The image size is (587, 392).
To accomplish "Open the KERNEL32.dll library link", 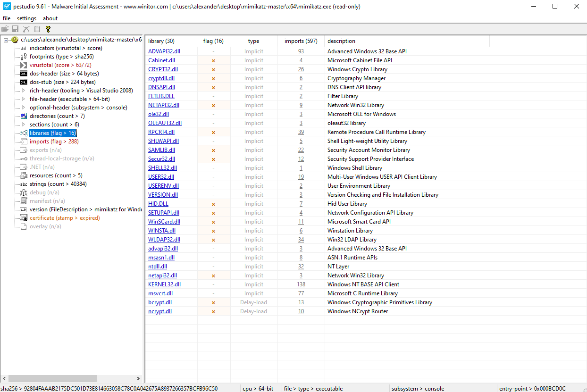I will tap(164, 284).
